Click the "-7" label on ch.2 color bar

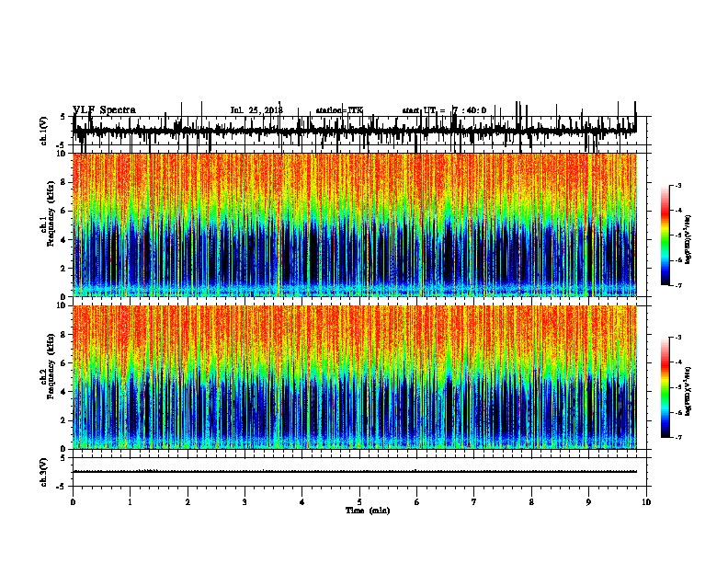tap(677, 437)
